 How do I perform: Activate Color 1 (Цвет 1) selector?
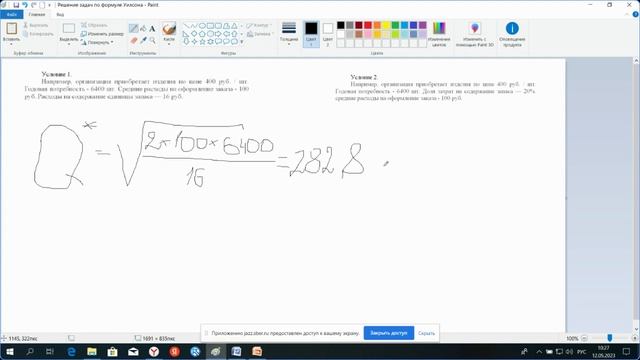tap(311, 34)
